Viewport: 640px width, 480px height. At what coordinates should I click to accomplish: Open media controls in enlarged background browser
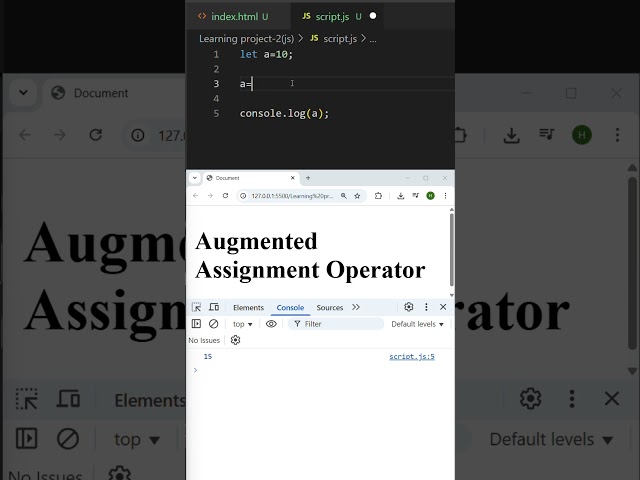click(x=547, y=134)
